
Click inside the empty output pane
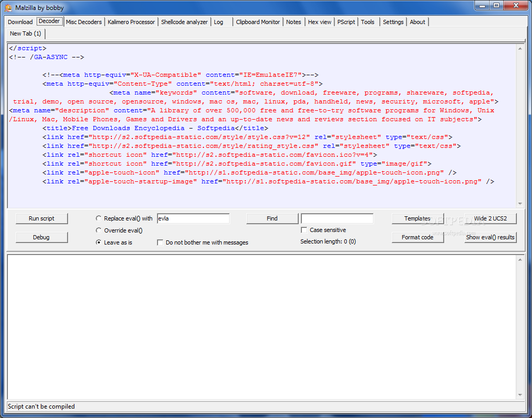click(x=261, y=327)
